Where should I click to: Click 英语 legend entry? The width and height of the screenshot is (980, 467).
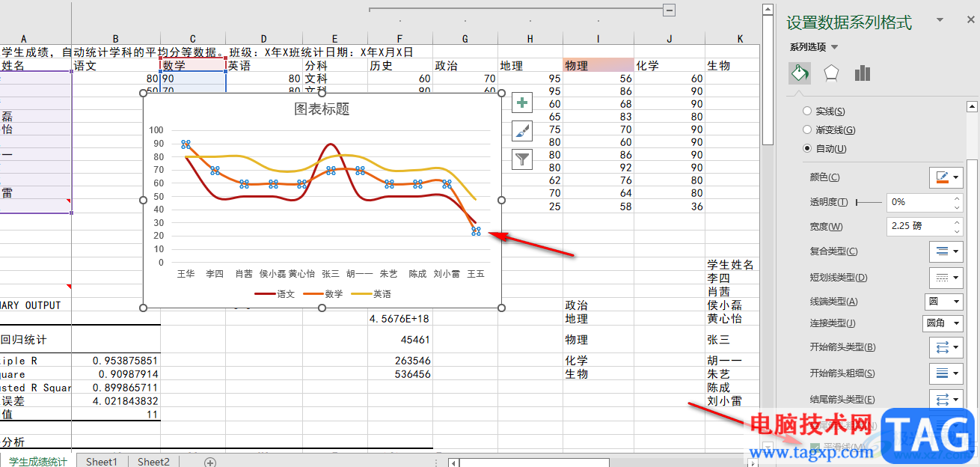tap(370, 294)
